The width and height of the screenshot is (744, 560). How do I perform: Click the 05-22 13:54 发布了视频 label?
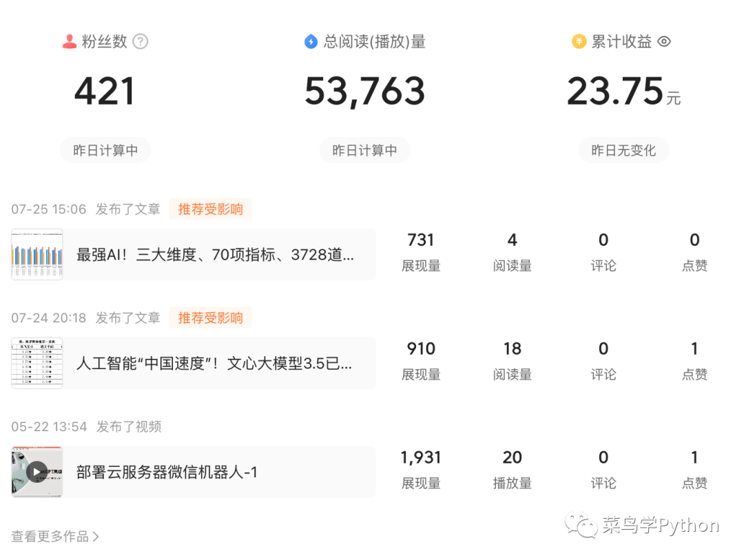86,426
